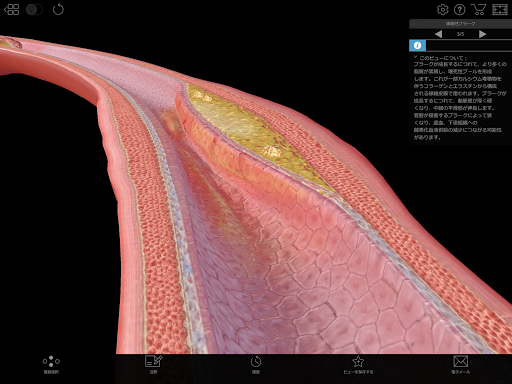512x384 pixels.
Task: Open the 履歴 history clock
Action: point(256,364)
